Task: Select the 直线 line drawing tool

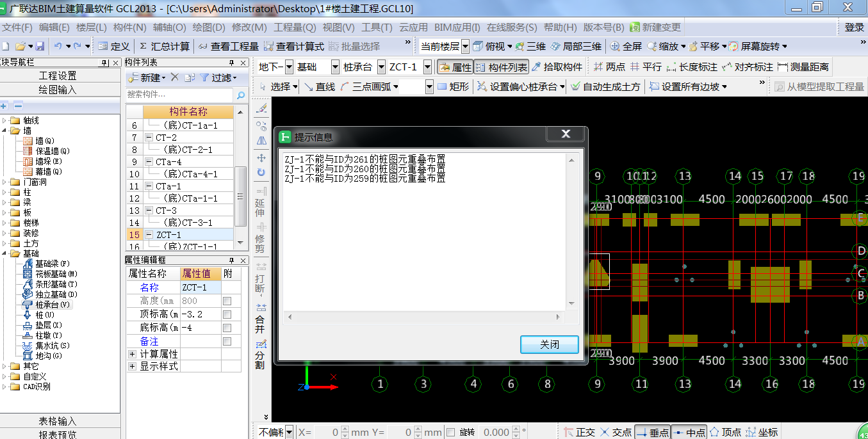Action: (320, 86)
